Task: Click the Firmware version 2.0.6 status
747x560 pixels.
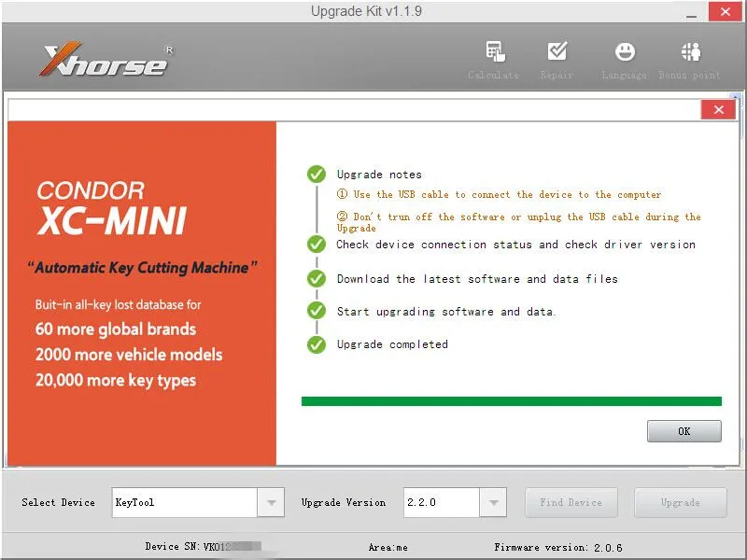Action: 558,547
